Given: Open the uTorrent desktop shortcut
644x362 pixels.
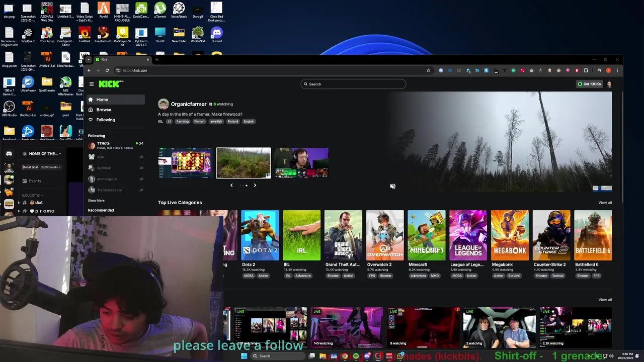Looking at the screenshot, I should 160,10.
